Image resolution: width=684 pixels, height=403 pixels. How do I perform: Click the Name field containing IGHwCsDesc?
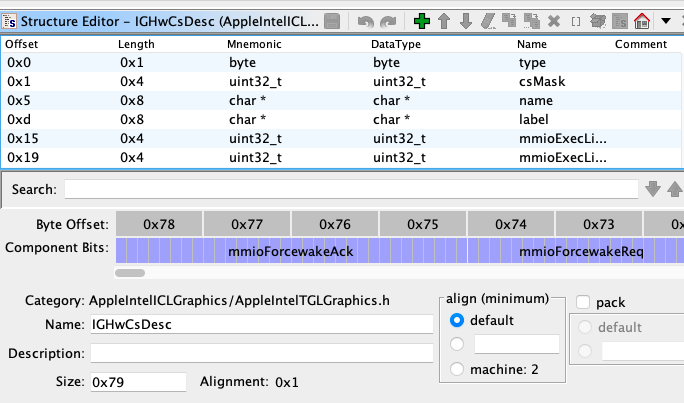[x=262, y=324]
